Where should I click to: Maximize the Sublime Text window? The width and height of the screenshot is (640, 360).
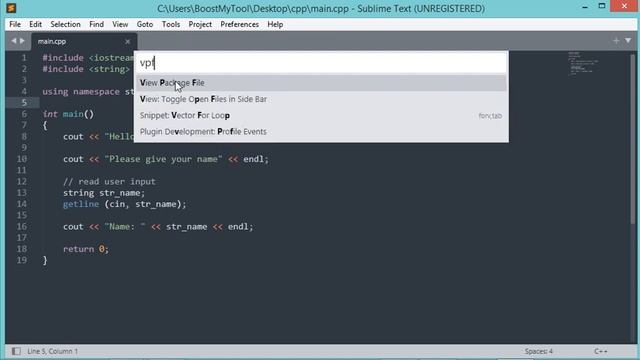pyautogui.click(x=602, y=6)
